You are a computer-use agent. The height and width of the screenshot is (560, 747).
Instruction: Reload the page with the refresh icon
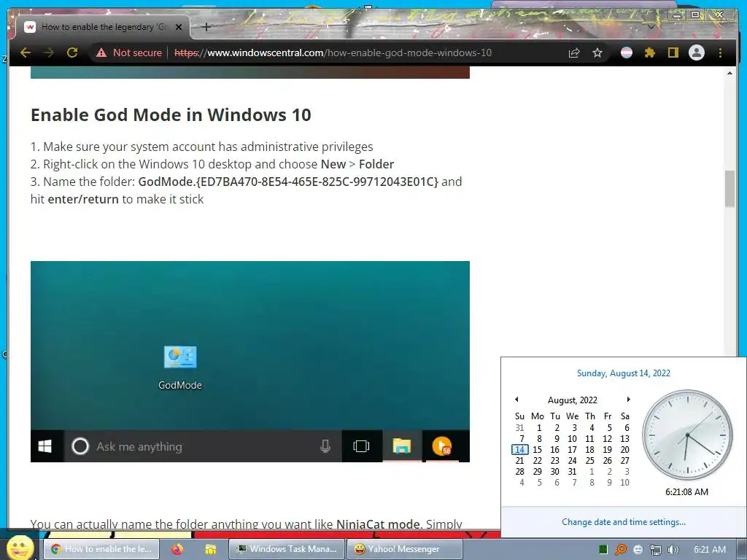coord(72,52)
